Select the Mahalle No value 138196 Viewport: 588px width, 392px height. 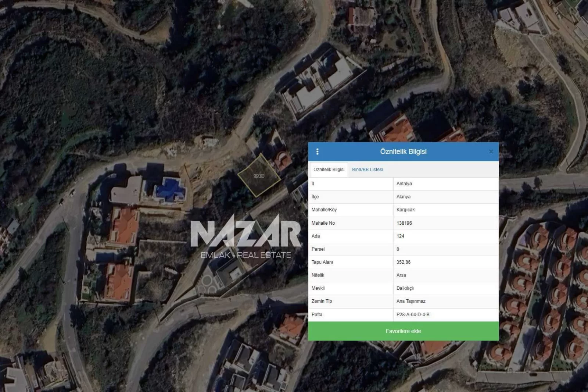[404, 223]
